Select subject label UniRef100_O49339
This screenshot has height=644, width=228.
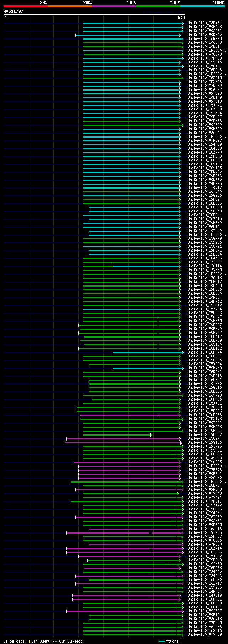tap(204, 458)
